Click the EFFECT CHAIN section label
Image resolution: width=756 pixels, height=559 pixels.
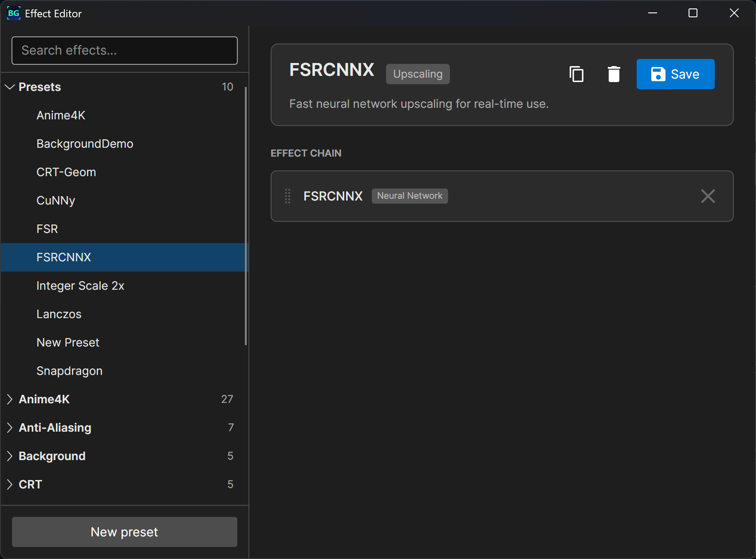click(306, 154)
